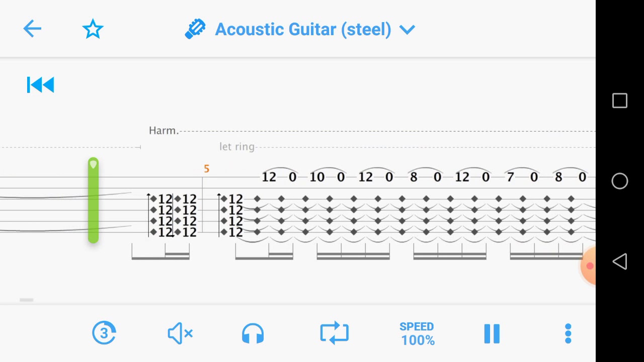Viewport: 644px width, 362px height.
Task: Tap the back arrow icon
Action: click(x=32, y=29)
